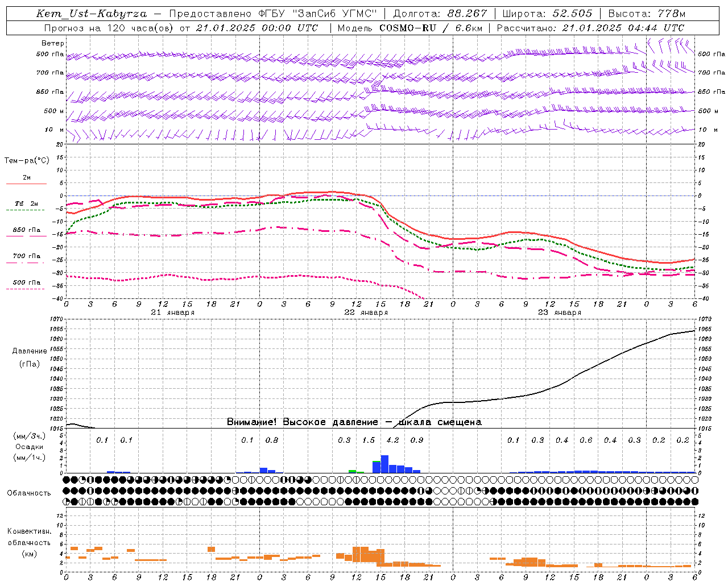Click the tallest blue hourly precipitation bar
728x582 pixels.
pos(384,464)
